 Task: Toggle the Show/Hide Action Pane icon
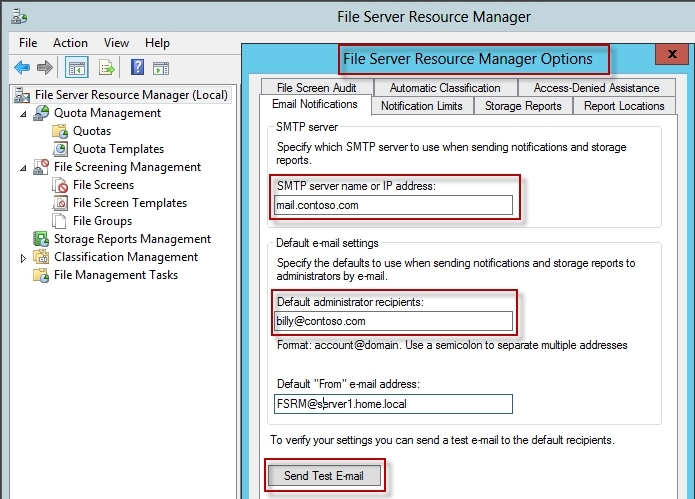click(160, 68)
